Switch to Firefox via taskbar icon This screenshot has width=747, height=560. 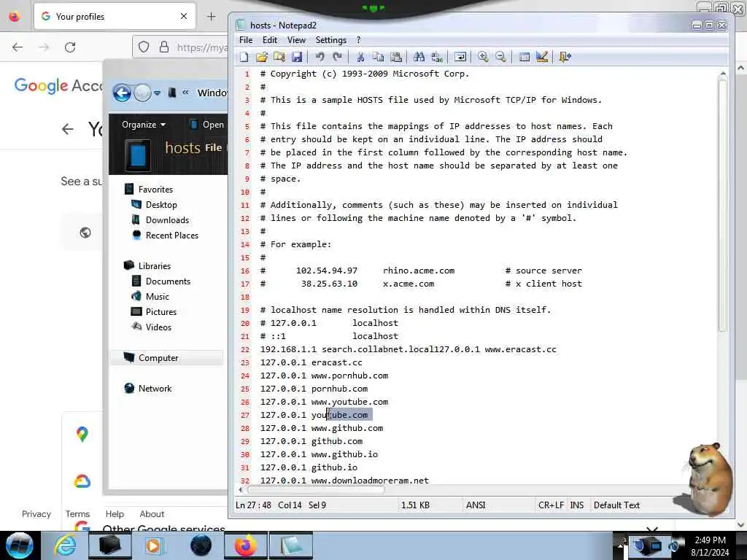click(x=245, y=545)
